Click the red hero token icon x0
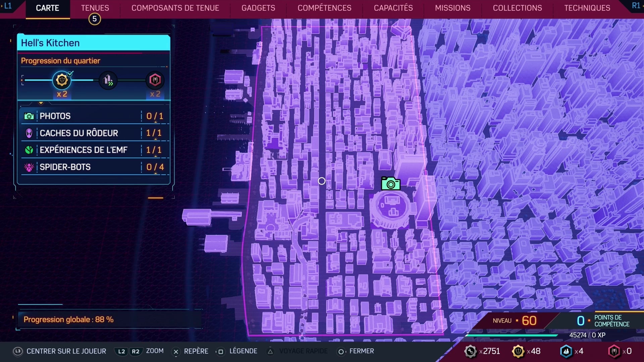The width and height of the screenshot is (644, 362). pyautogui.click(x=614, y=351)
